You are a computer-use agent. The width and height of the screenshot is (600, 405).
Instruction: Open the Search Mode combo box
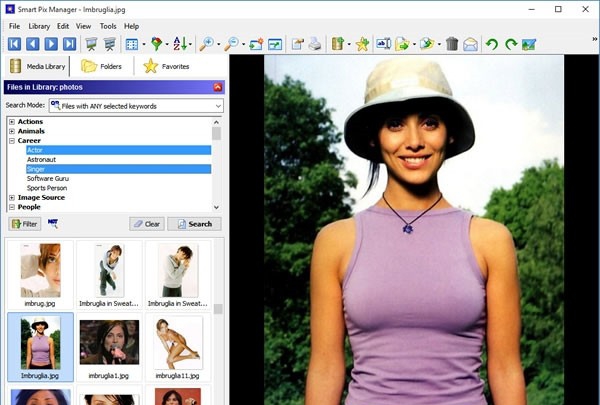point(136,106)
